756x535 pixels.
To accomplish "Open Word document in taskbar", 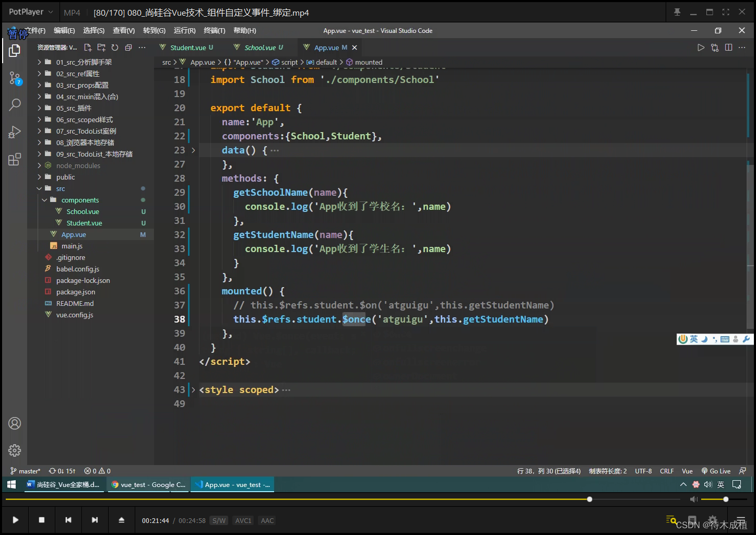I will [x=63, y=485].
